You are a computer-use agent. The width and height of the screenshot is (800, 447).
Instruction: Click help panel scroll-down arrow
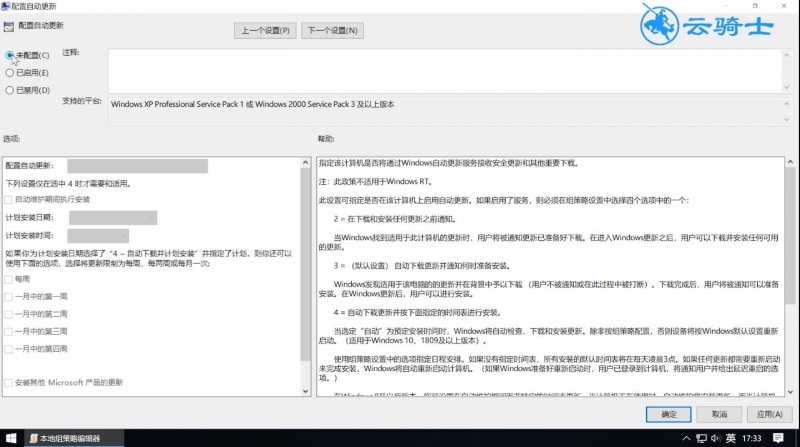click(790, 392)
